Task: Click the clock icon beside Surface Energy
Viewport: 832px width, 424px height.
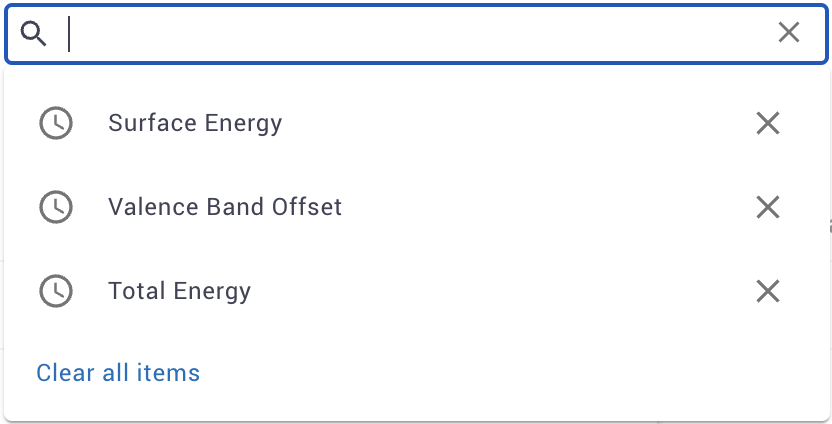Action: [x=56, y=123]
